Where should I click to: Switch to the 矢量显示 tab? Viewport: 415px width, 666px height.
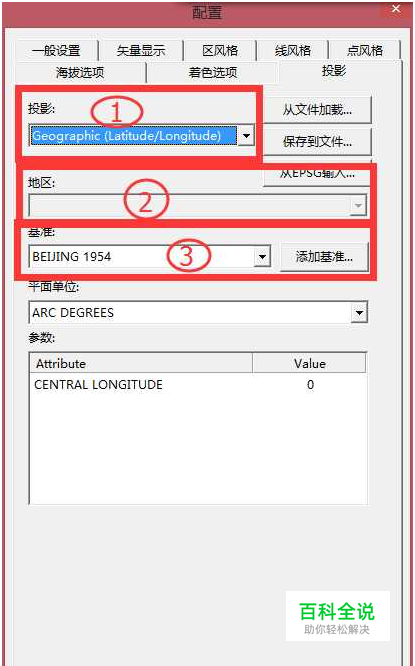[141, 51]
